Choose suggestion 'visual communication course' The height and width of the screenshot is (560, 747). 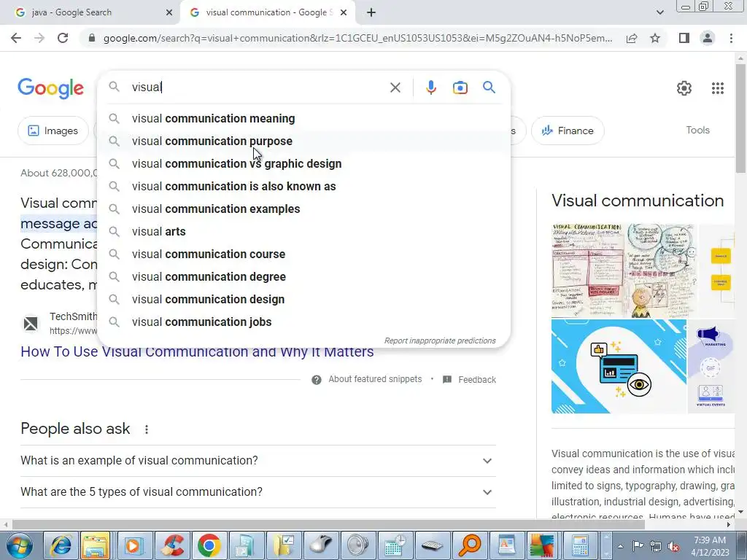tap(303, 254)
